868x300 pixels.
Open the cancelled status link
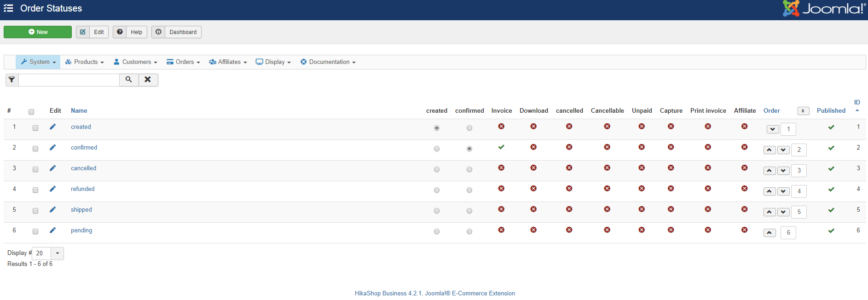(x=83, y=168)
